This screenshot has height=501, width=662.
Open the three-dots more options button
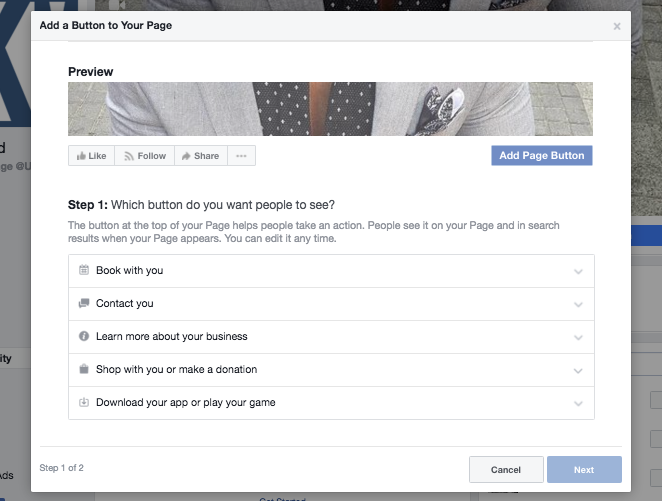241,156
